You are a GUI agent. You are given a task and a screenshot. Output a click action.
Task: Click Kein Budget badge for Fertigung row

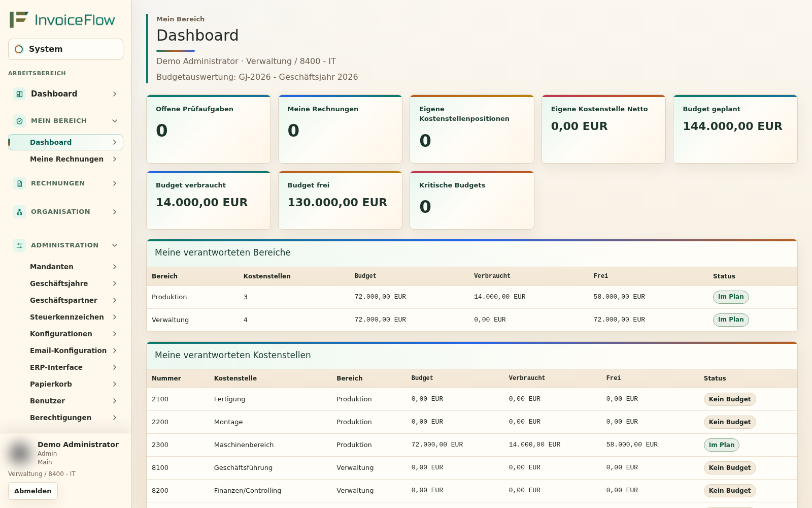[730, 399]
